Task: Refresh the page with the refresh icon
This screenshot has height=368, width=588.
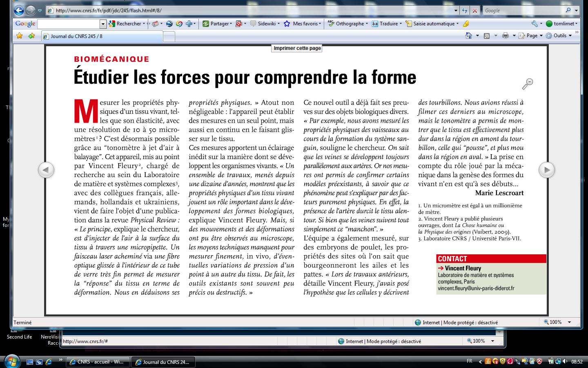Action: coord(464,11)
